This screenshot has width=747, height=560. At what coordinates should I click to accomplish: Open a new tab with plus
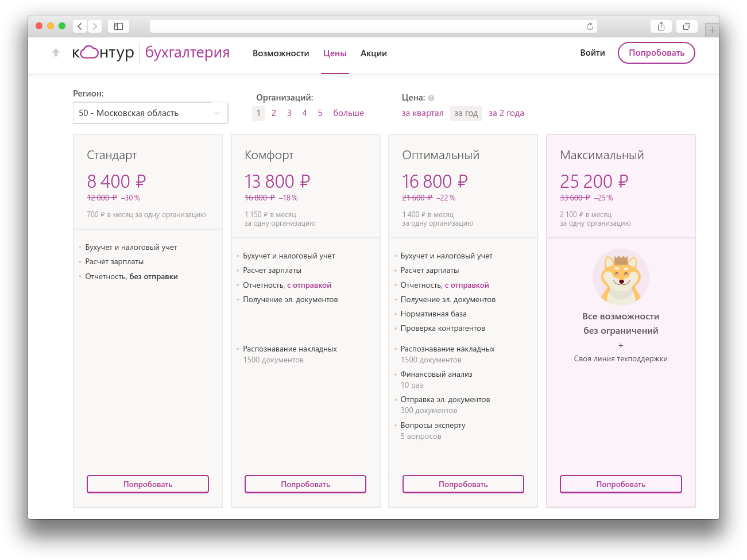tap(712, 30)
